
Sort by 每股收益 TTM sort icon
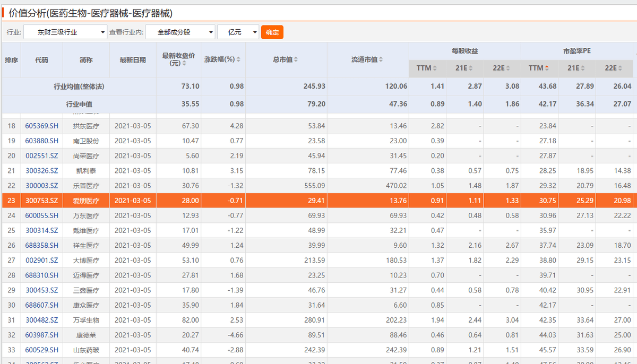pos(435,68)
